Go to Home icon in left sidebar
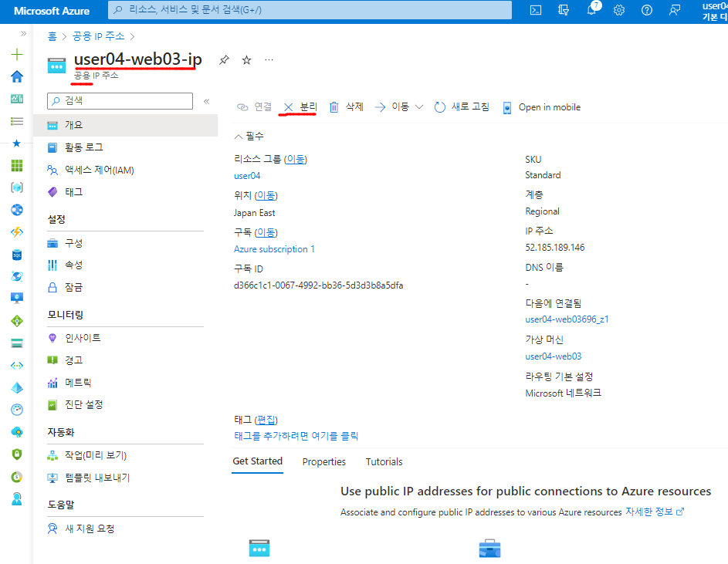Screen dimensions: 728x564 pos(17,76)
